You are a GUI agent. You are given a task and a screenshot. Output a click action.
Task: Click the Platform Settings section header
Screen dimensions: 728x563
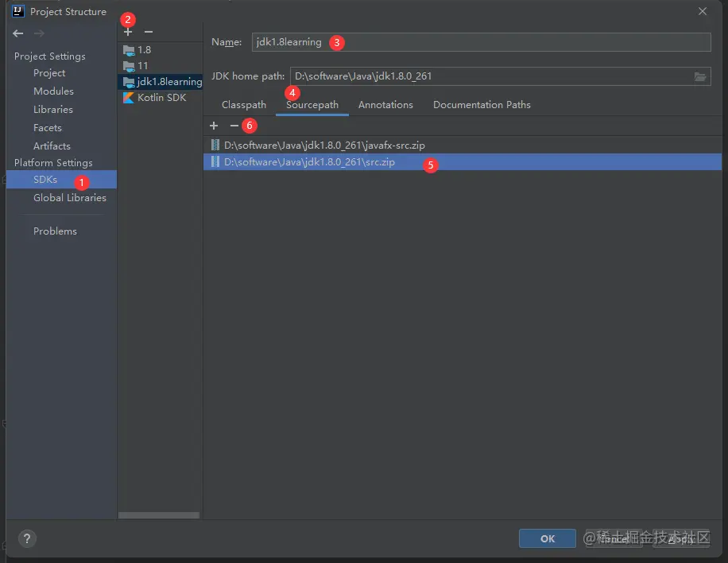pos(53,163)
